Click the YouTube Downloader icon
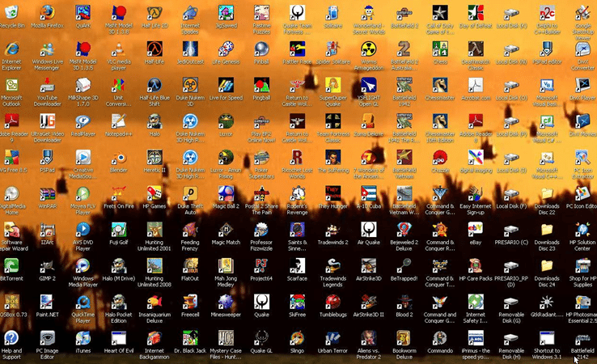The height and width of the screenshot is (364, 597). click(x=48, y=85)
